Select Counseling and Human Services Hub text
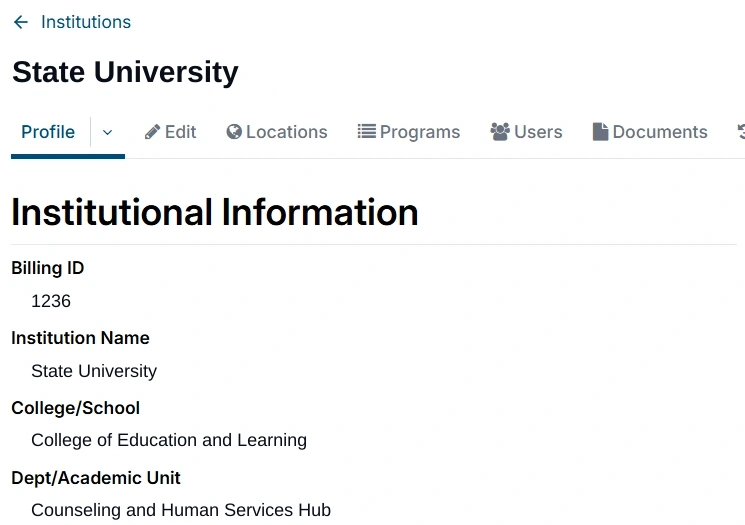The height and width of the screenshot is (525, 745). [181, 510]
